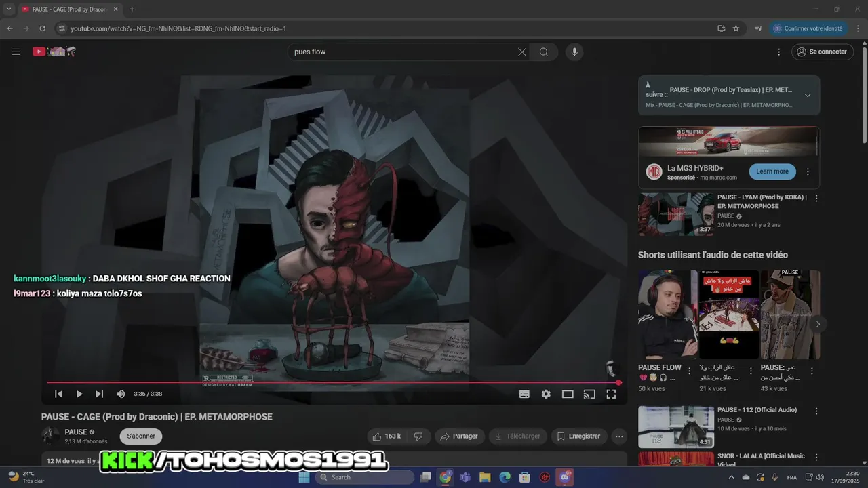Click the taskbar Search box
This screenshot has width=868, height=488.
[x=365, y=477]
